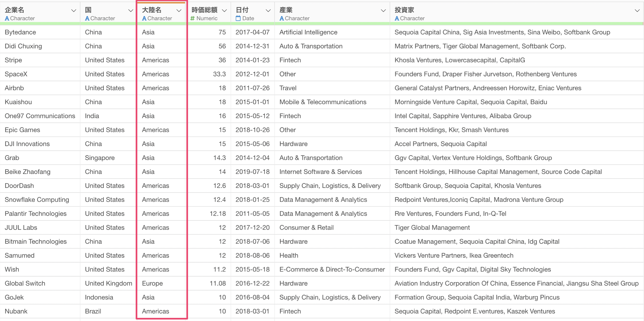Click the Epic Games company cell
The image size is (644, 321).
[x=40, y=130]
